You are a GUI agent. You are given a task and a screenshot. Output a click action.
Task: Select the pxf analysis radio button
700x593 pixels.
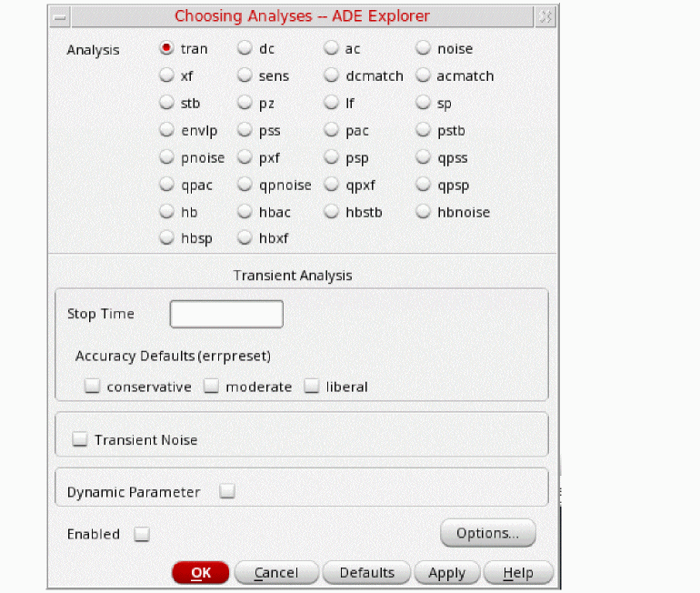click(x=245, y=156)
